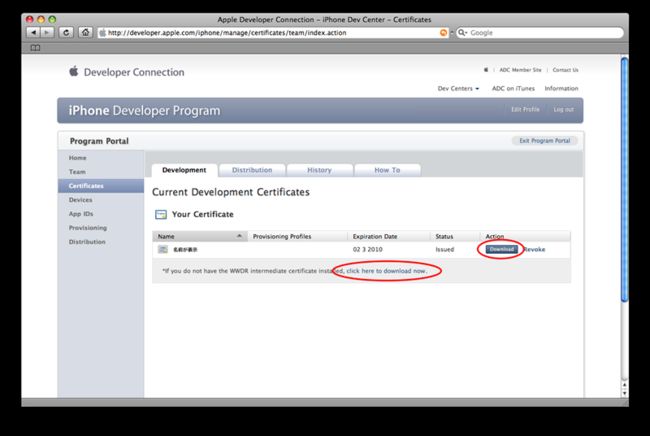Select Distribution in the portal sidebar
The width and height of the screenshot is (650, 436).
(87, 242)
